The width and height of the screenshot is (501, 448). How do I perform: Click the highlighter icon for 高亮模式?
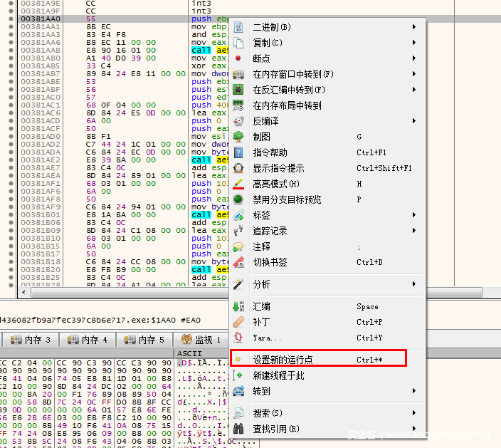pos(238,184)
